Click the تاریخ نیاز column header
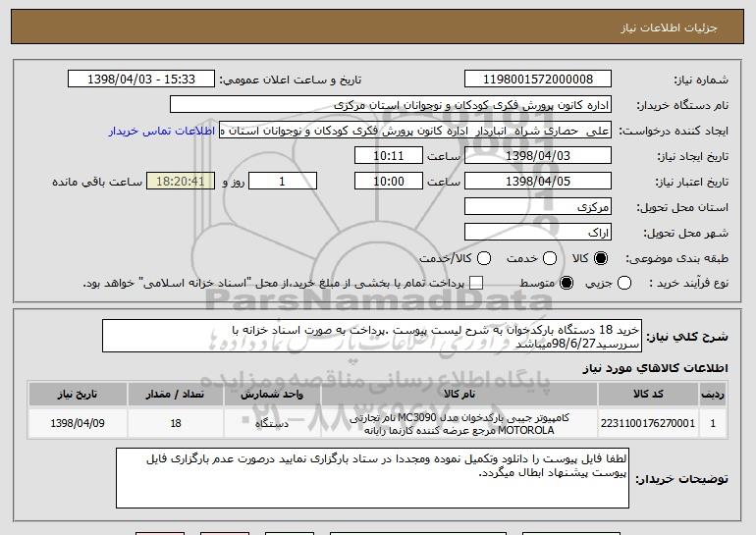756x535 pixels. [78, 395]
